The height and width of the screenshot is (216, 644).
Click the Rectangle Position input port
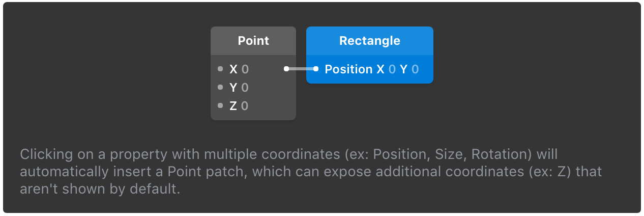[x=316, y=69]
